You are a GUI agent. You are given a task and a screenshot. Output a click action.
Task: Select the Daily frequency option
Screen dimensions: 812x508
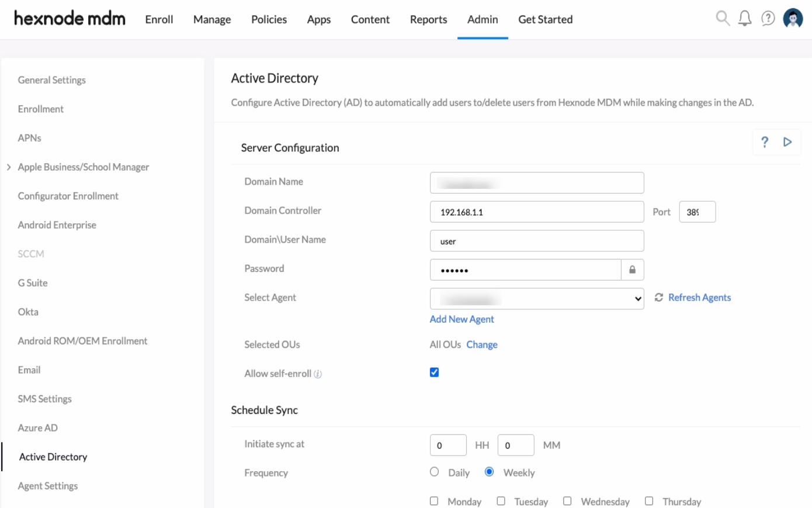click(434, 472)
